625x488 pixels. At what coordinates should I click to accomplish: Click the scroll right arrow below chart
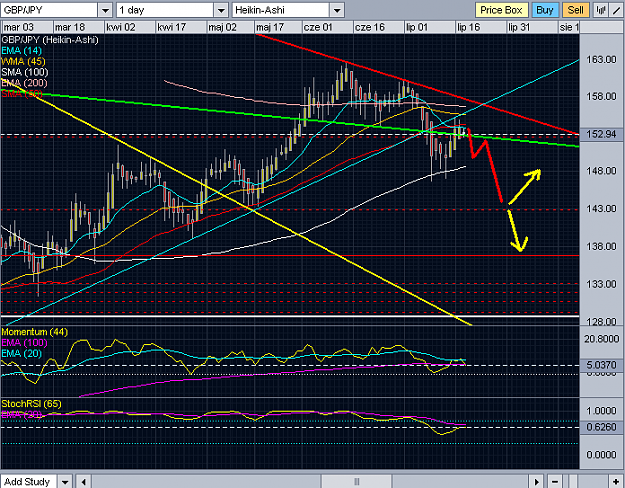click(537, 482)
